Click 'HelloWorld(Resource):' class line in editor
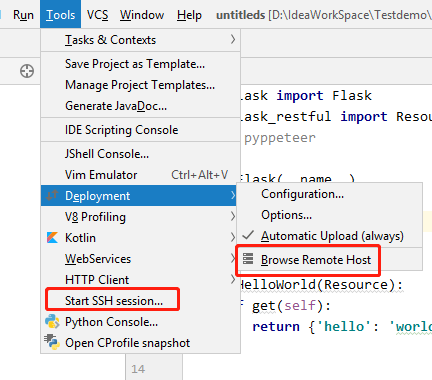Image resolution: width=432 pixels, height=380 pixels. pos(322,285)
